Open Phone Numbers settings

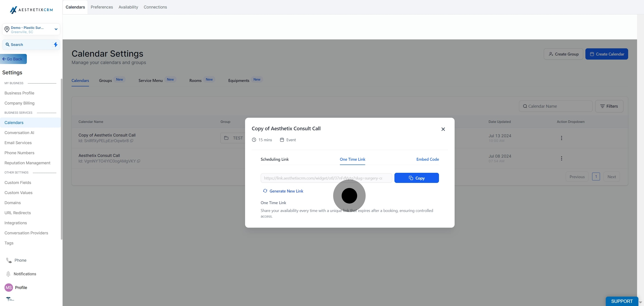(x=19, y=153)
